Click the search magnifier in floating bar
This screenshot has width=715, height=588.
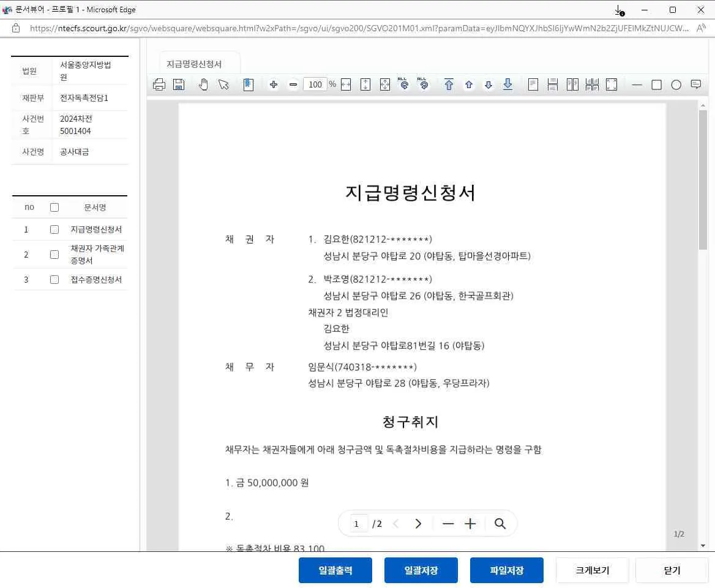(500, 524)
